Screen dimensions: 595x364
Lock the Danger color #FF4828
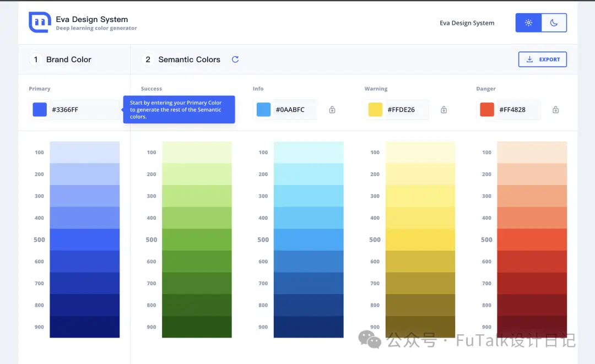pos(555,110)
